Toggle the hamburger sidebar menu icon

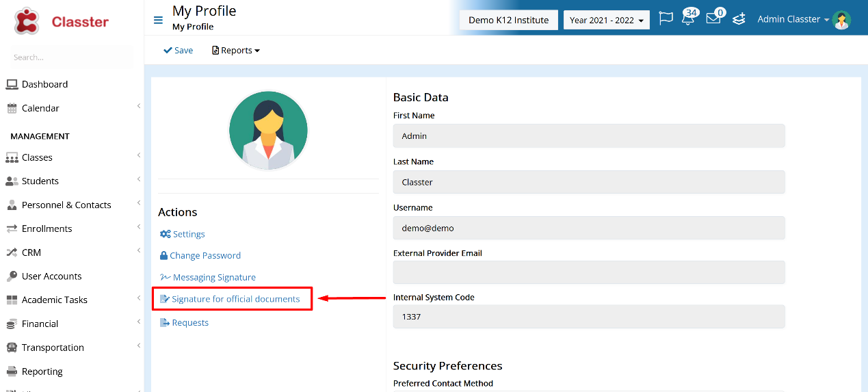158,20
